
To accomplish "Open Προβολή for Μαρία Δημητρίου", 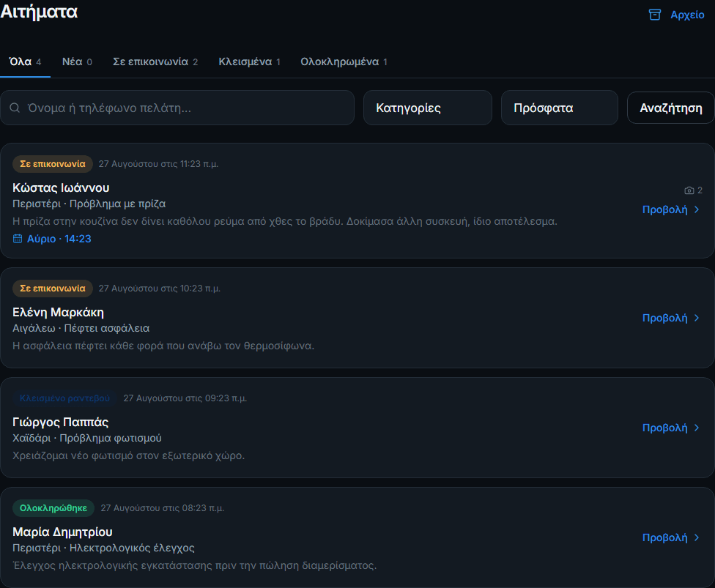I will coord(665,537).
